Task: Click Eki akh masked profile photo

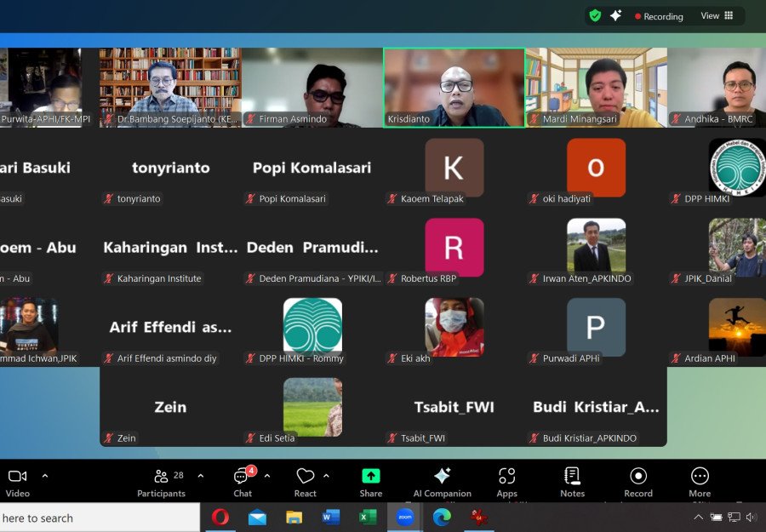Action: tap(454, 327)
